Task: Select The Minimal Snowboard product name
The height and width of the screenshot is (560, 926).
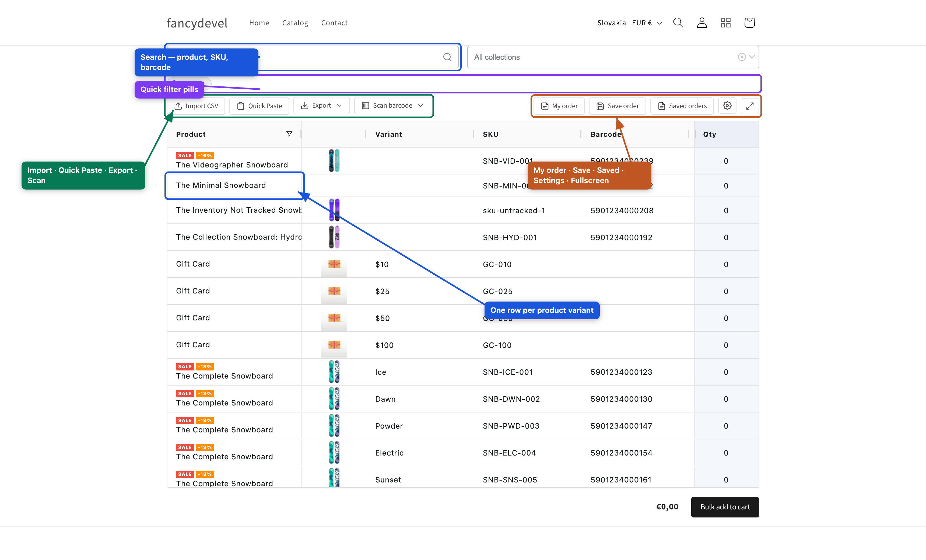Action: [x=221, y=185]
